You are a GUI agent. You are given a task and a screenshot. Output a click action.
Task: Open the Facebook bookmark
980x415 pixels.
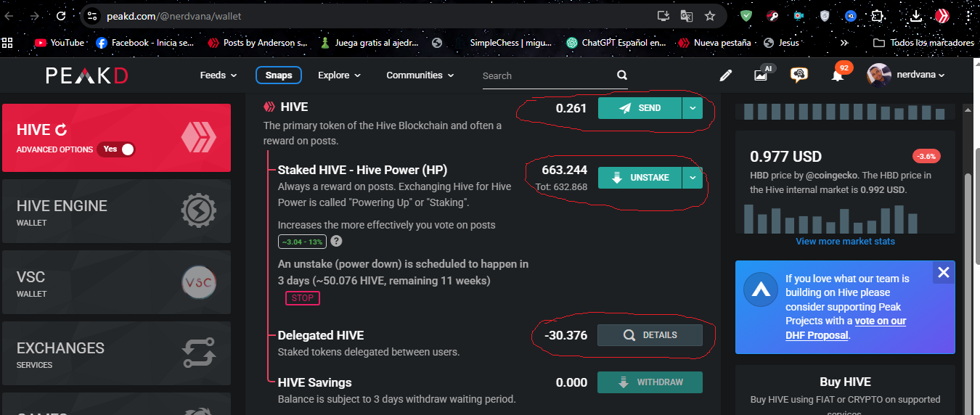pos(145,43)
